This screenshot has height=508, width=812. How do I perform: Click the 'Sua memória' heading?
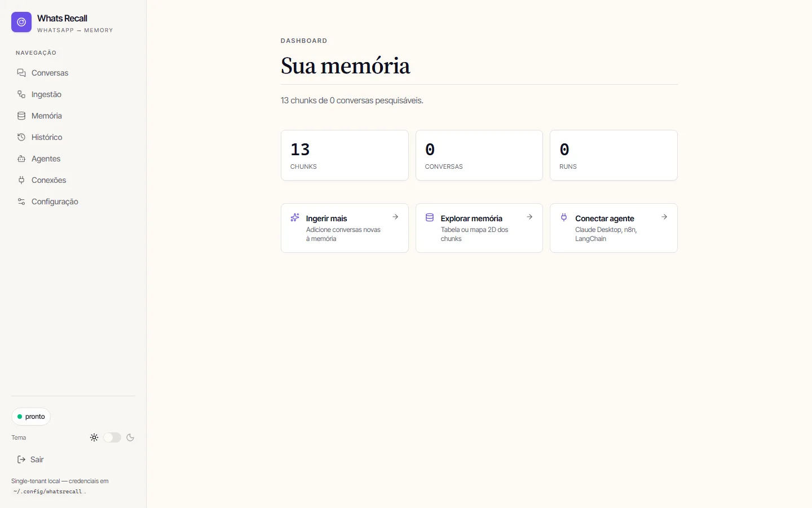[345, 66]
